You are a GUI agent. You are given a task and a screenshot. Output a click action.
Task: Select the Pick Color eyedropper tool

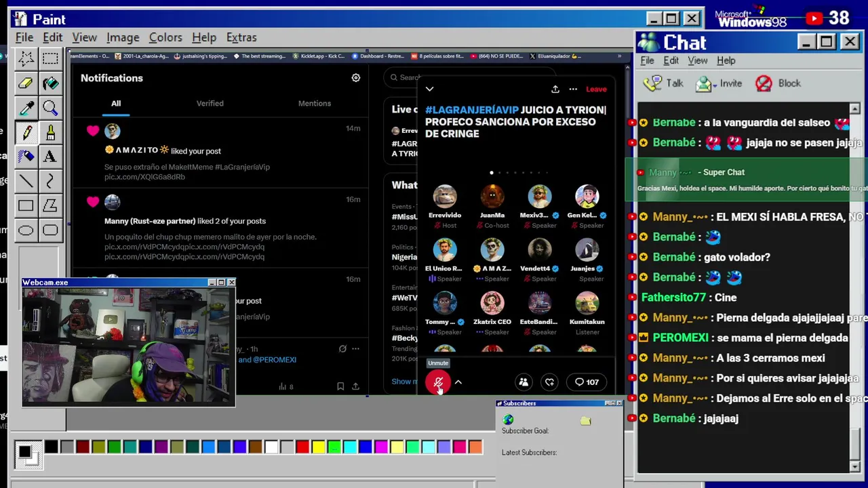[26, 108]
